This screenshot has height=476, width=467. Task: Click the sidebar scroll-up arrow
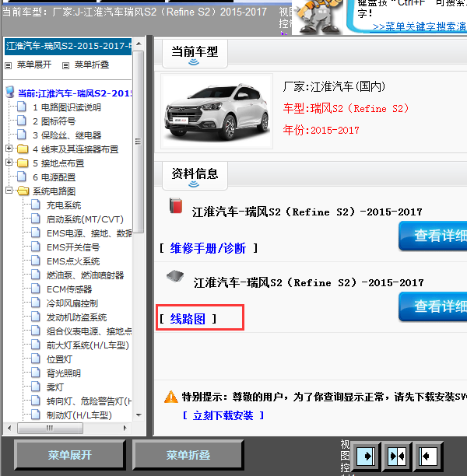pos(139,44)
